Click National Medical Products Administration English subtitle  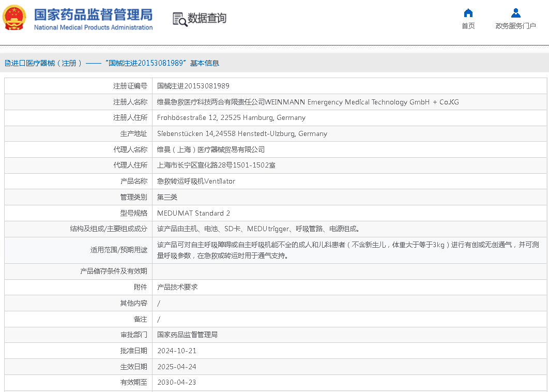[93, 27]
